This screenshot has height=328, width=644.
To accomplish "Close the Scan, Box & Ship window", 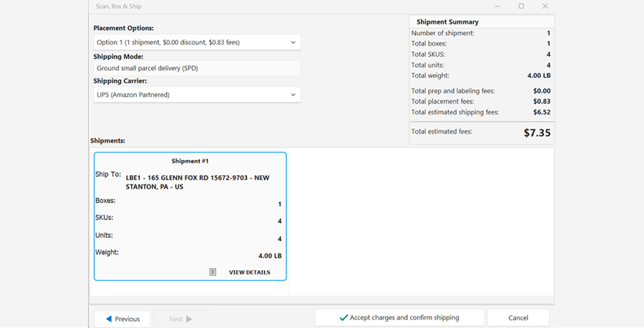I will tap(545, 6).
